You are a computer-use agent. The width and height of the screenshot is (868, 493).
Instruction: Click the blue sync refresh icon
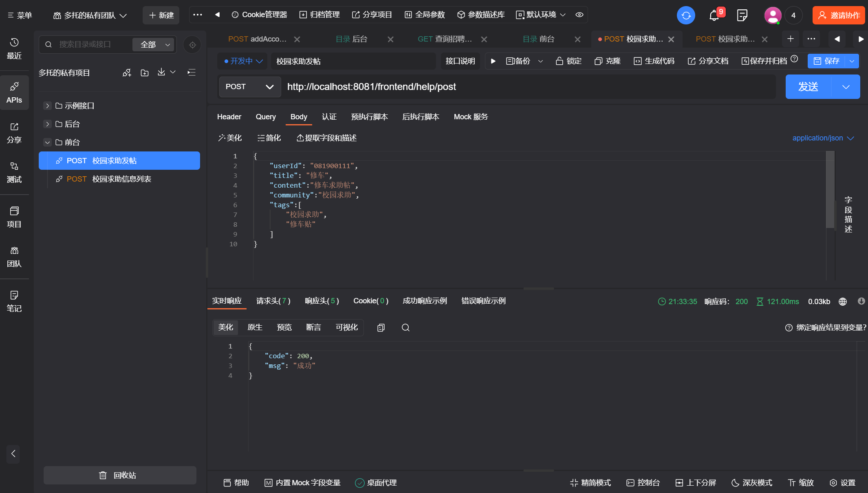tap(686, 15)
